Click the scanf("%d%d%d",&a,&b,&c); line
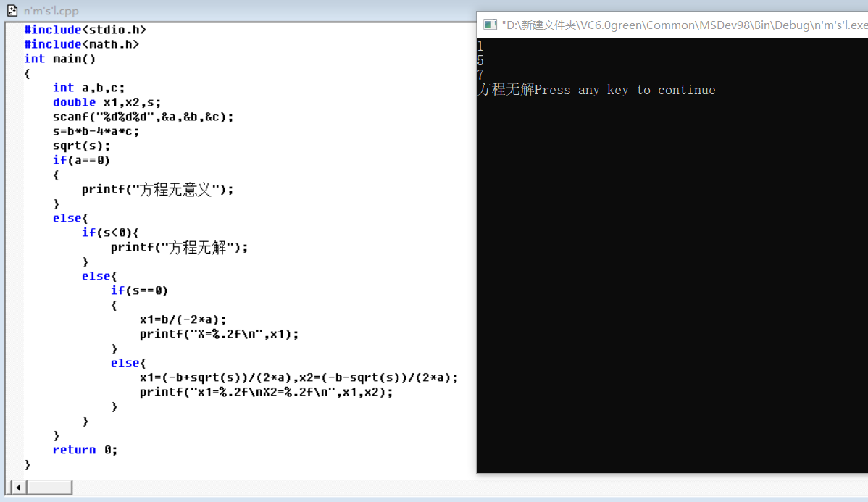Image resolution: width=868 pixels, height=502 pixels. tap(143, 117)
